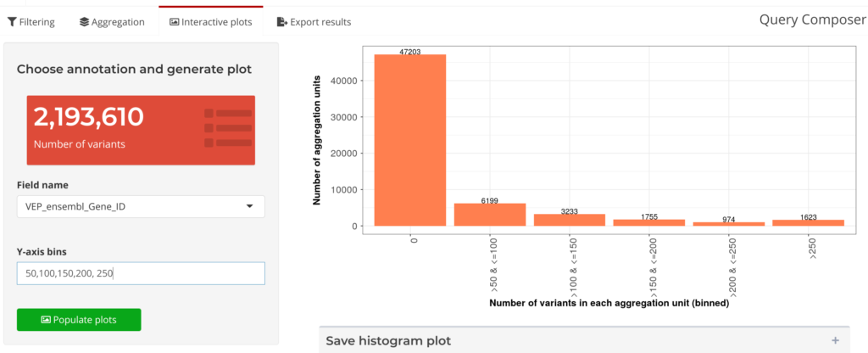Click the export file icon beside Export results
This screenshot has width=868, height=353.
(x=282, y=22)
